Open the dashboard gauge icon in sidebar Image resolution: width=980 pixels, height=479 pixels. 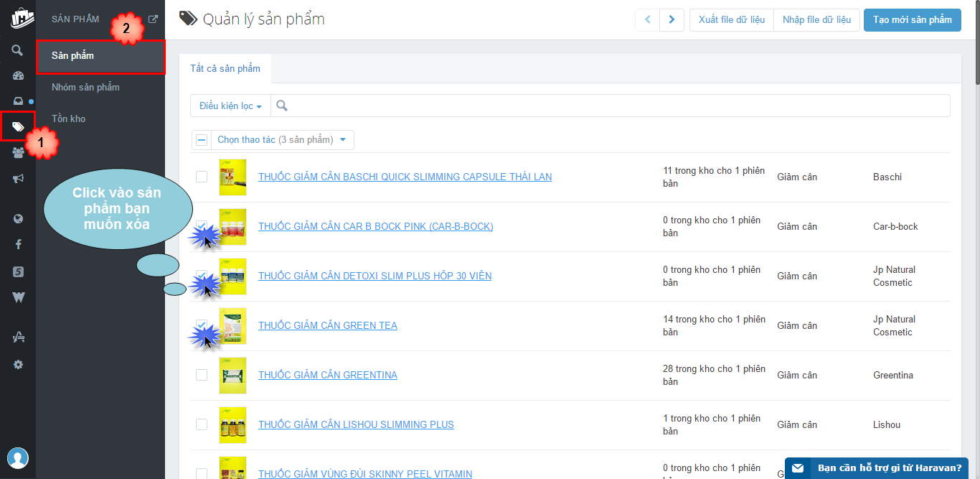(18, 75)
